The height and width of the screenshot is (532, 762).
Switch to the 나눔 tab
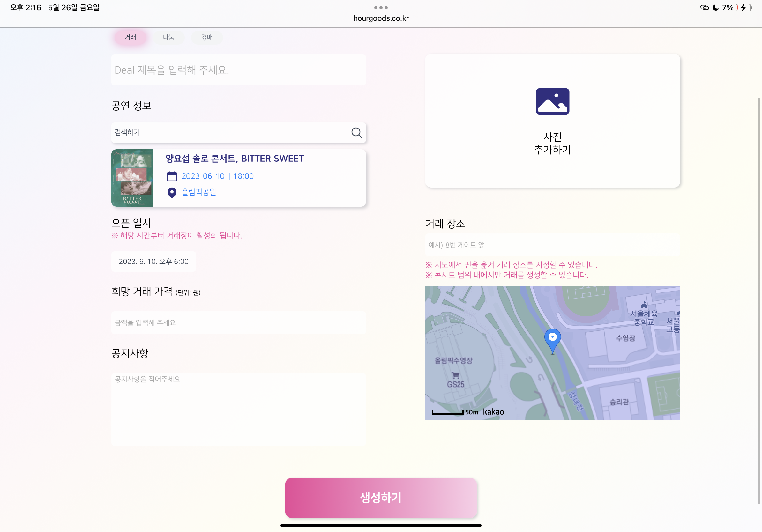168,37
